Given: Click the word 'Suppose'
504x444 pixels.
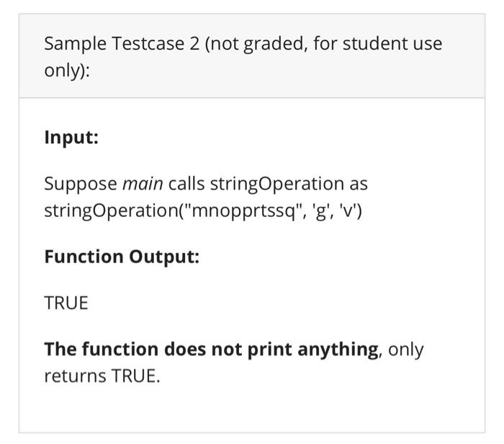Looking at the screenshot, I should tap(81, 185).
